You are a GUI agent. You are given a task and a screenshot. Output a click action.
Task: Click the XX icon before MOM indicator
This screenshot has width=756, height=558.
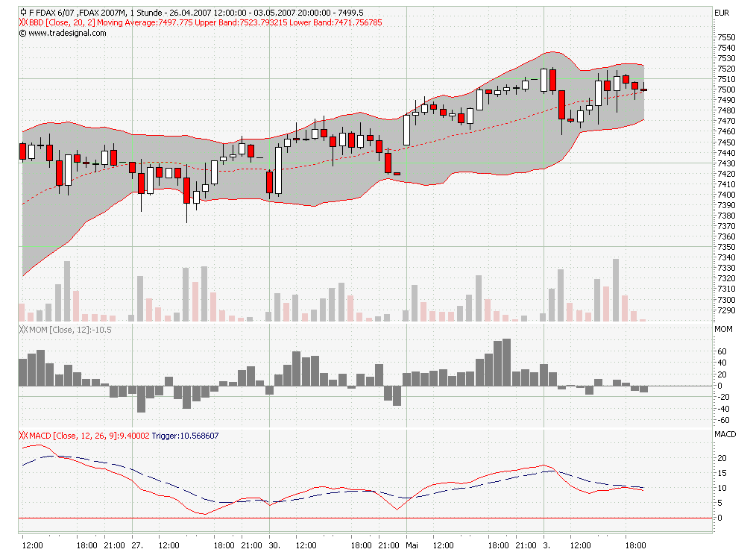coord(24,330)
